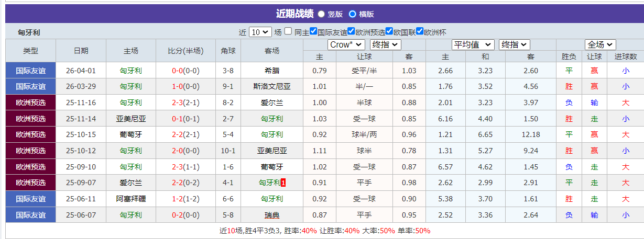Open the 0-1(0-1) score link

(185, 119)
